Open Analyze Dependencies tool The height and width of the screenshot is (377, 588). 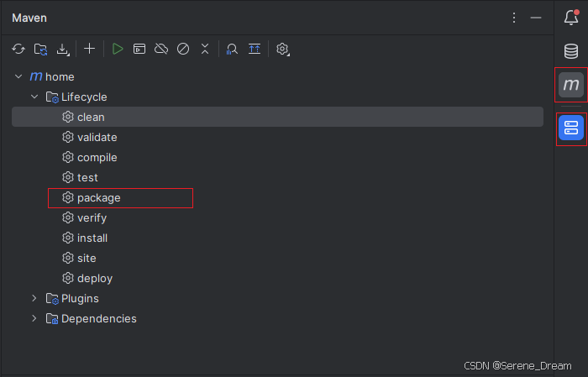[x=232, y=49]
